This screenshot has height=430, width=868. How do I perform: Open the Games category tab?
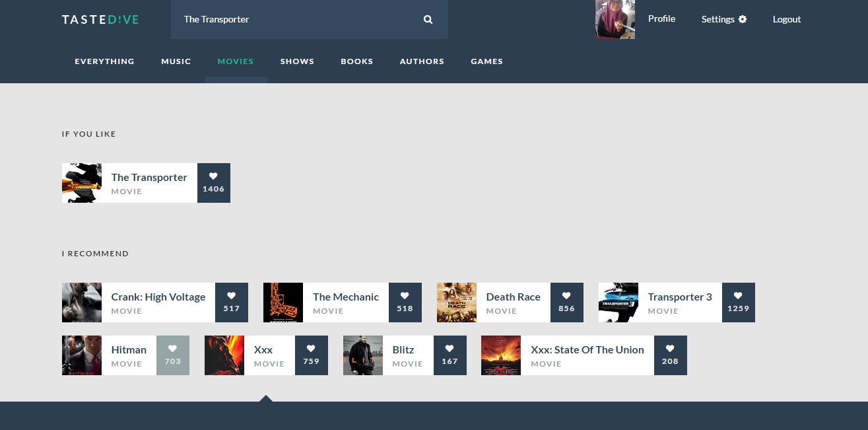tap(486, 61)
